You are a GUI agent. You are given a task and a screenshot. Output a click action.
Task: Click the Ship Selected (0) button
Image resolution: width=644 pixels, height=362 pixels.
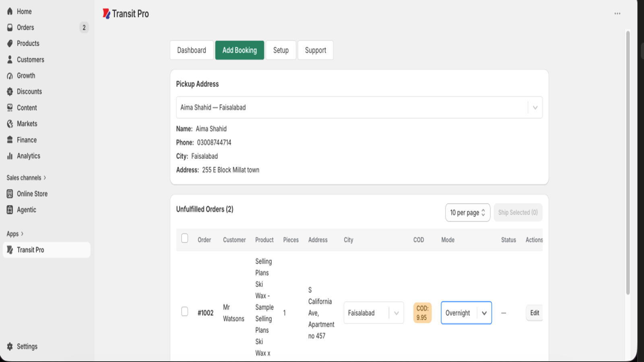point(518,212)
